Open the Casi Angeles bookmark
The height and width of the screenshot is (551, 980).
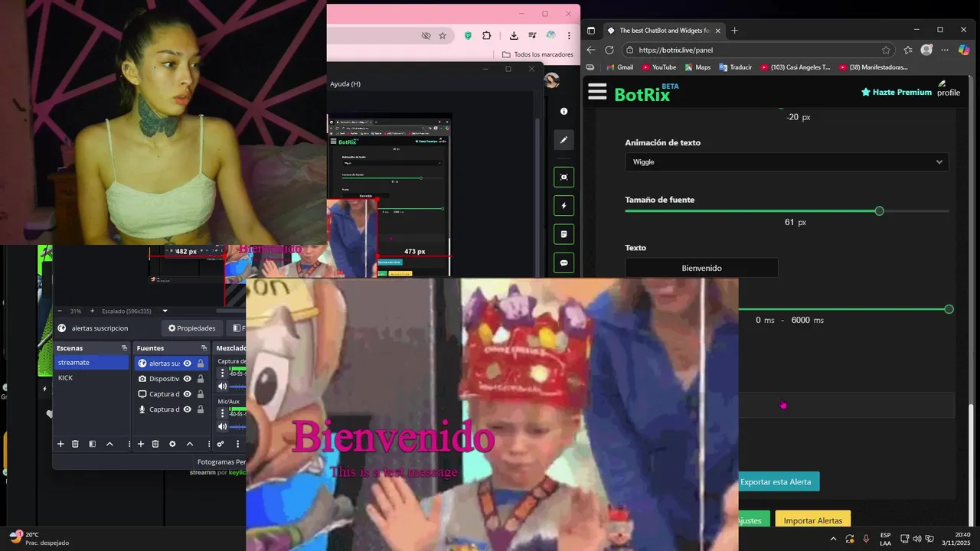tap(795, 67)
